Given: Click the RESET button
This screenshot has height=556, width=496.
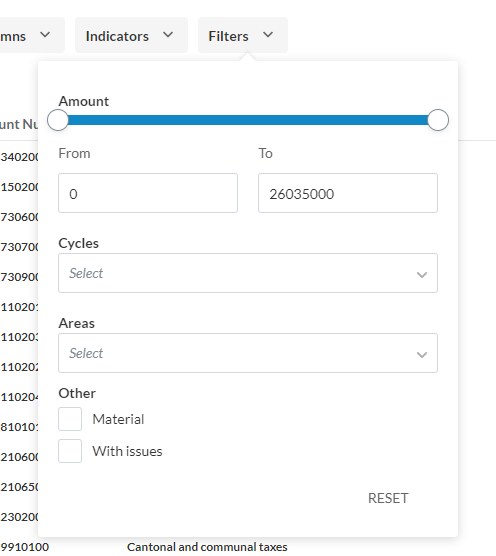Looking at the screenshot, I should [388, 498].
